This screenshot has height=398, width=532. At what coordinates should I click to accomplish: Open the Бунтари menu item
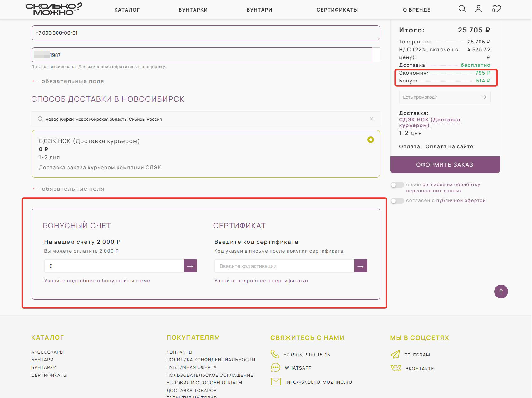click(259, 10)
